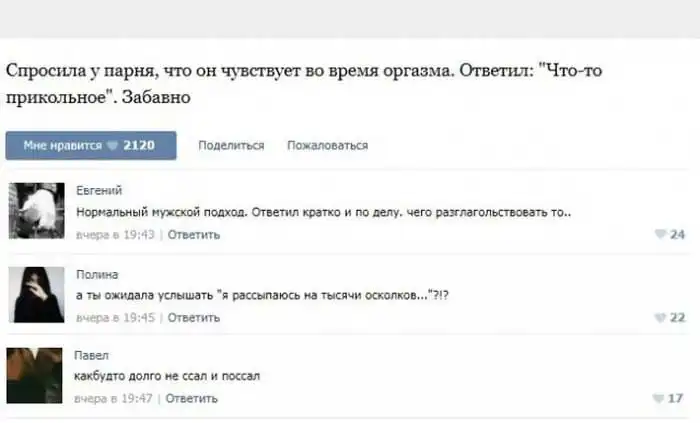Click timestamp вчера в 19:45
700x423 pixels.
(x=116, y=318)
